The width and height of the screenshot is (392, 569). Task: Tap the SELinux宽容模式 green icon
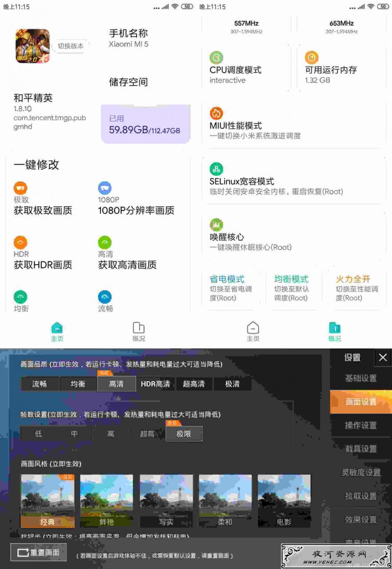[216, 169]
